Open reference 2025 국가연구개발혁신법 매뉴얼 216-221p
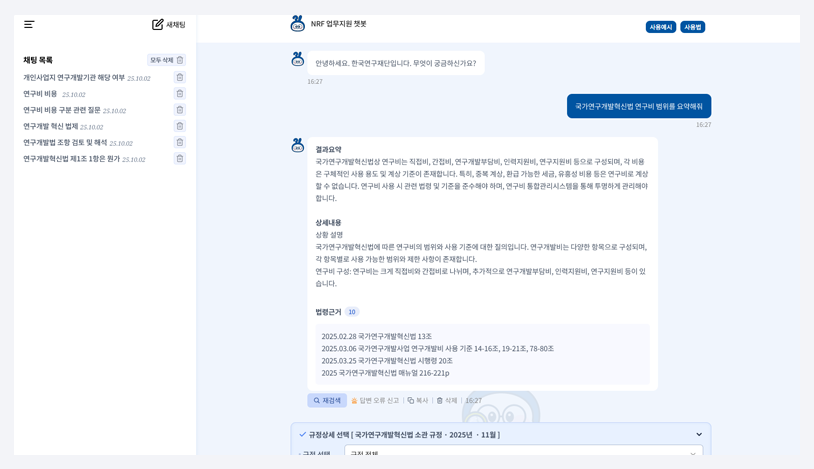The image size is (814, 469). click(x=385, y=373)
